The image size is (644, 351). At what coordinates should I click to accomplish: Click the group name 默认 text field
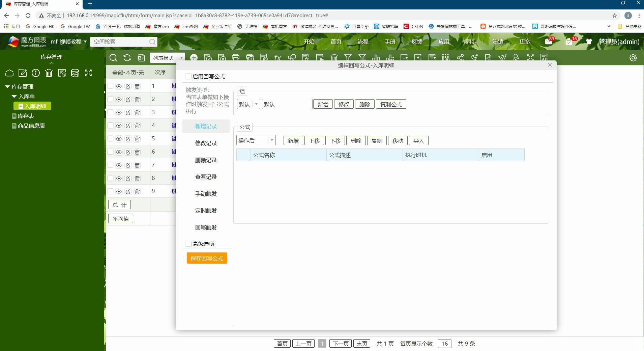(x=287, y=104)
